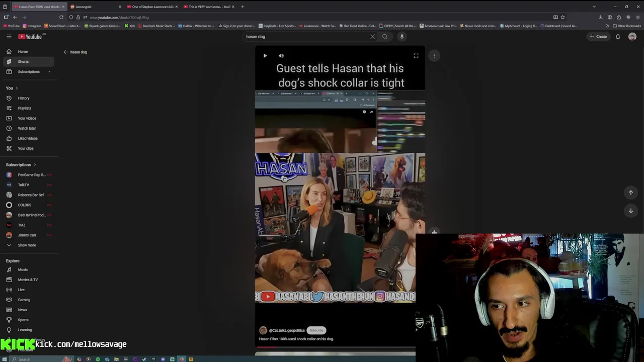Open the YouTube guide hamburger menu
Image resolution: width=644 pixels, height=362 pixels.
[x=9, y=36]
